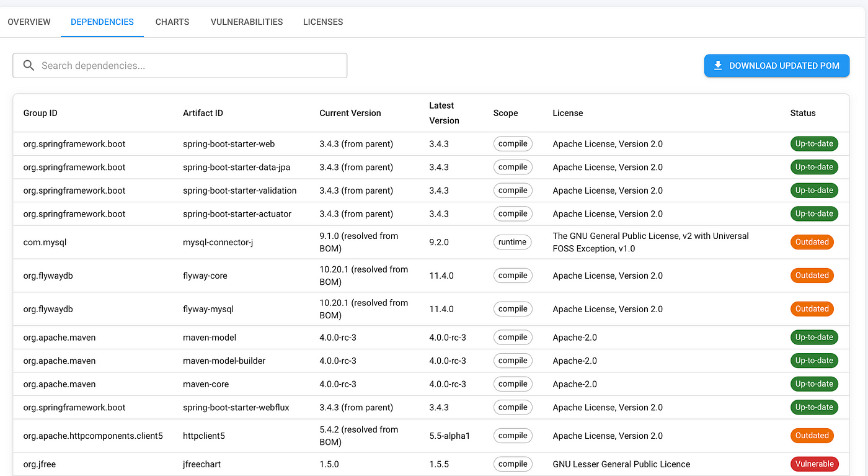
Task: Click the GNU Lesser General Public Licence text
Action: [x=621, y=464]
